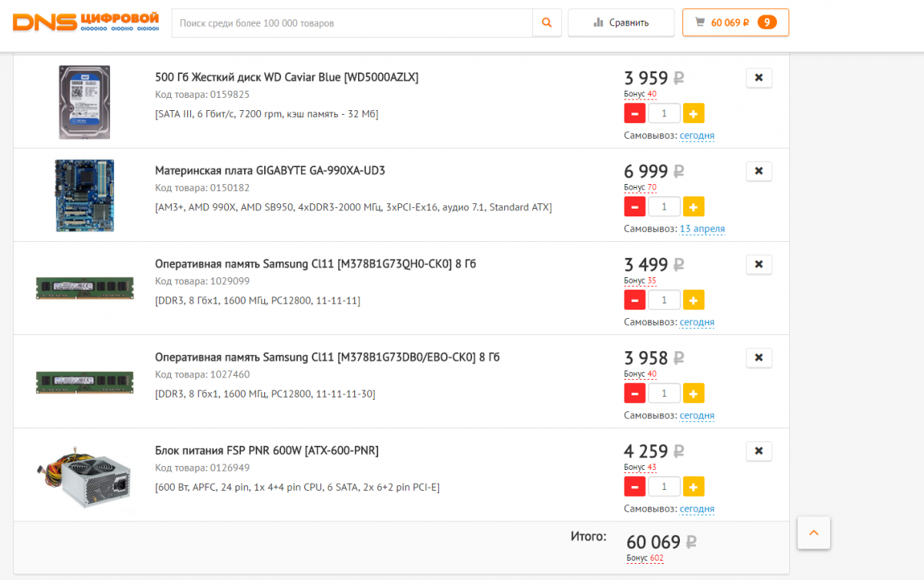Remove Samsung M378B1G73QH0-CK0 memory from cart
924x580 pixels.
(x=759, y=264)
